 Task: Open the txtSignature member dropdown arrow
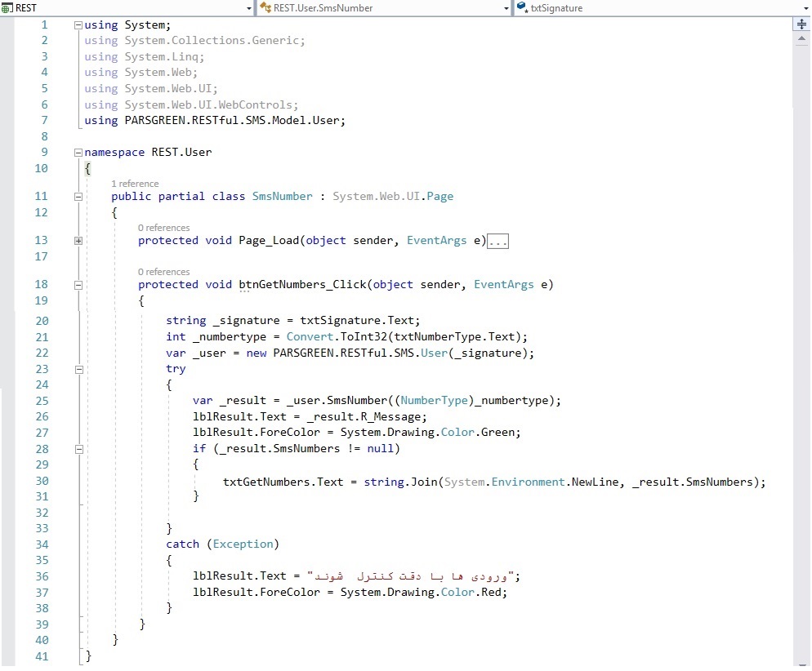pyautogui.click(x=805, y=8)
